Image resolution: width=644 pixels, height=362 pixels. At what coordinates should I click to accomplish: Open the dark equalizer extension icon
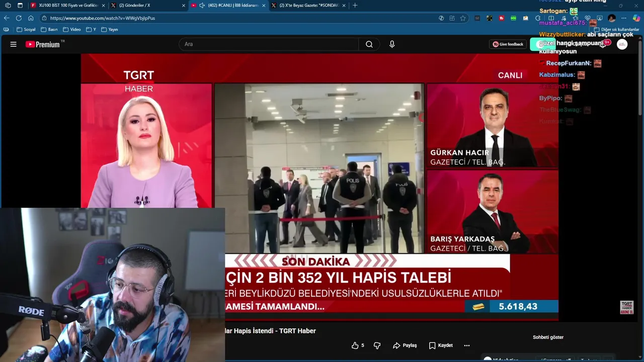coord(477,18)
